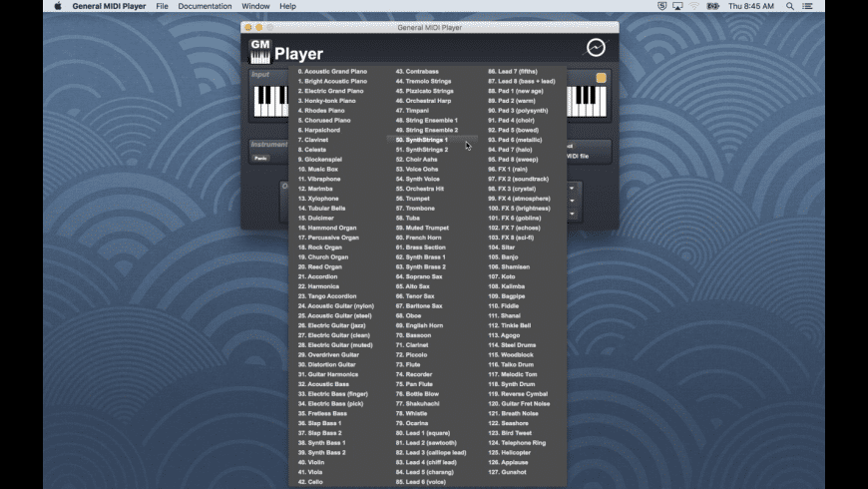Pick 125. Helicopter
Viewport: 868px width, 489px height.
tap(509, 453)
